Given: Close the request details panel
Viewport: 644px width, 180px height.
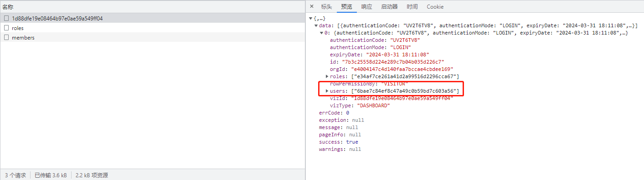Looking at the screenshot, I should click(x=312, y=7).
